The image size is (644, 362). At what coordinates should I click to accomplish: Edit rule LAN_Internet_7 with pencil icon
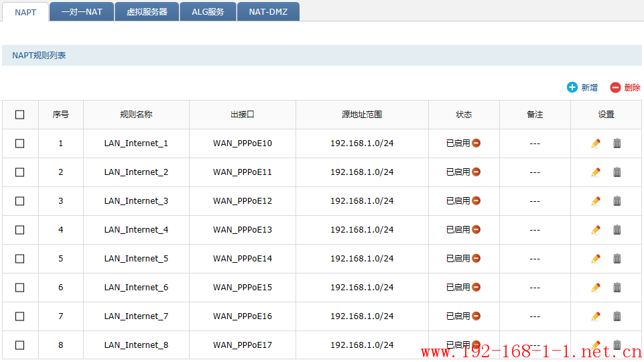point(596,316)
